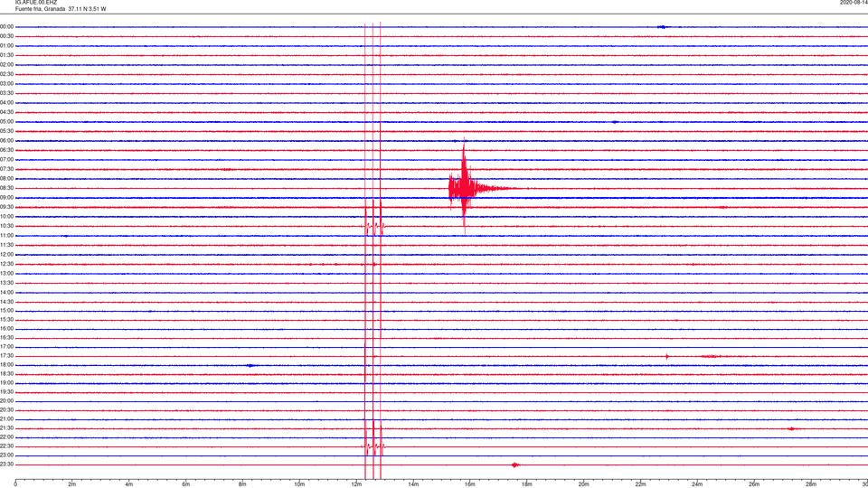Click the 02:30 time label
This screenshot has height=488, width=868.
pos(6,74)
